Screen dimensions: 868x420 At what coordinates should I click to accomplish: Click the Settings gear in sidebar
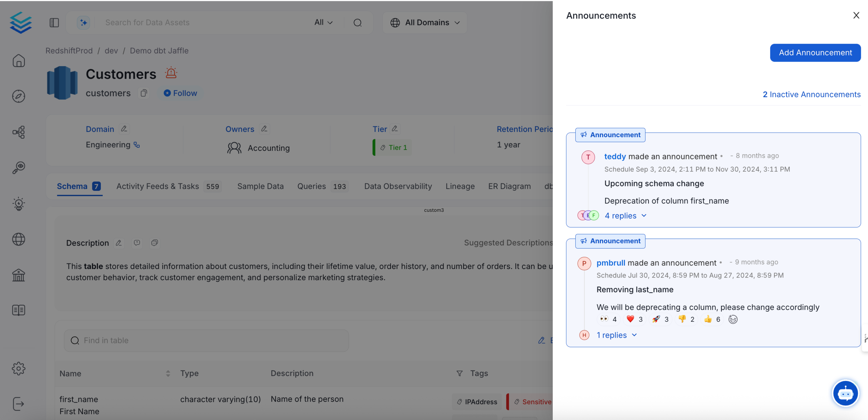19,368
